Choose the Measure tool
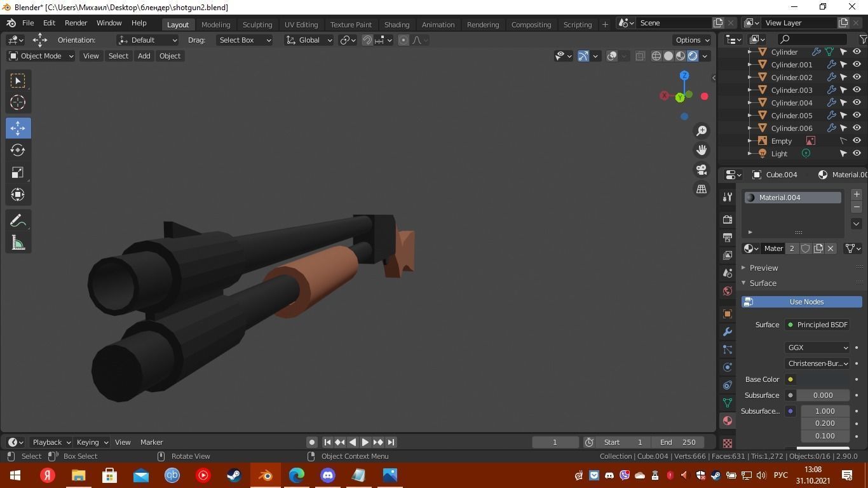868x488 pixels. (x=18, y=243)
